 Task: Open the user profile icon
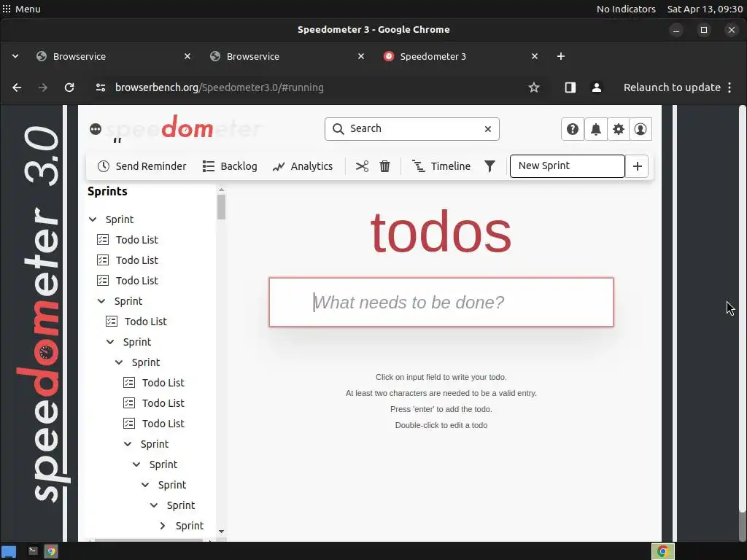[640, 129]
